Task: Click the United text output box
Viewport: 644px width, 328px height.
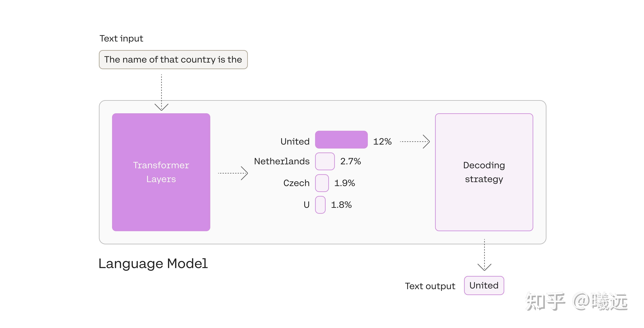Action: pos(484,286)
